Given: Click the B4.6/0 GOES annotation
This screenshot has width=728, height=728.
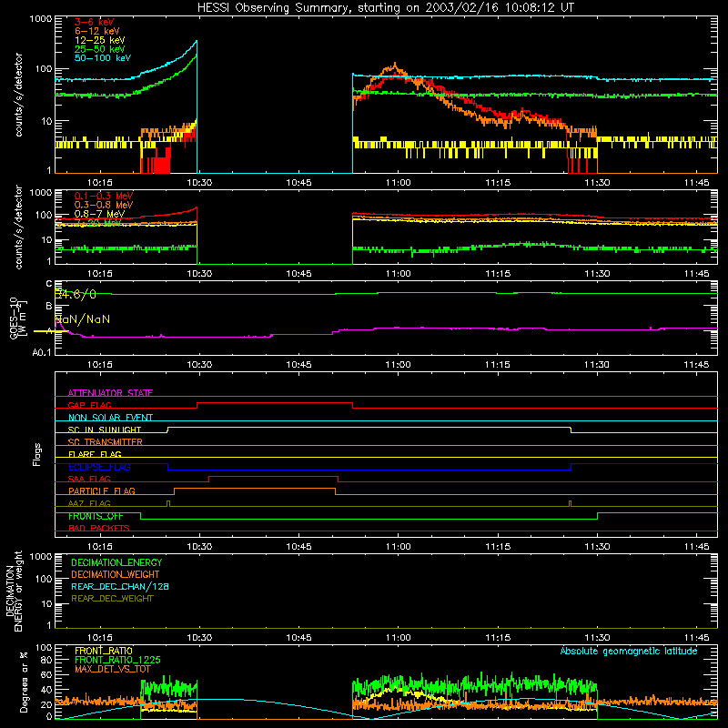Looking at the screenshot, I should 76,294.
